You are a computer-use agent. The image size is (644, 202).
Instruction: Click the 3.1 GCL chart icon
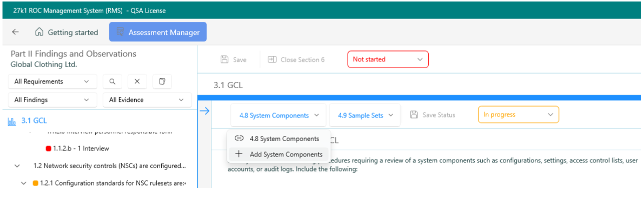coord(12,121)
